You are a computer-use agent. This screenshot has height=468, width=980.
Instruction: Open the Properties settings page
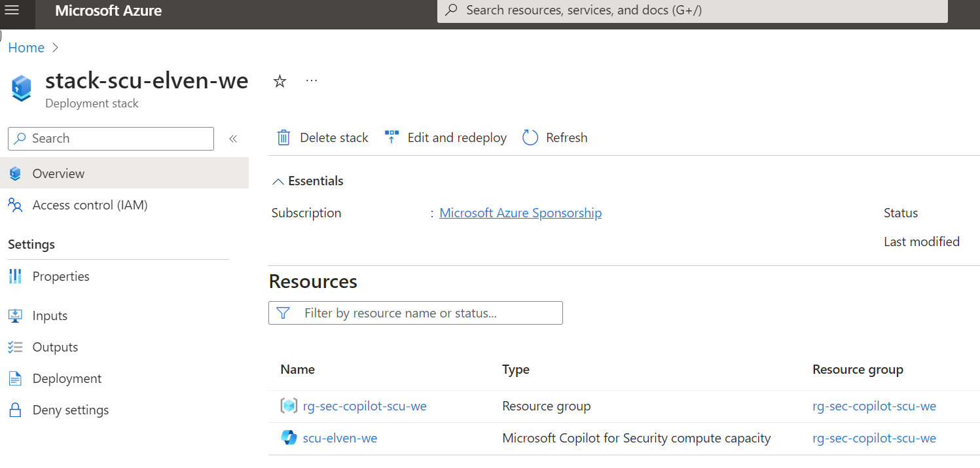[x=124, y=276]
